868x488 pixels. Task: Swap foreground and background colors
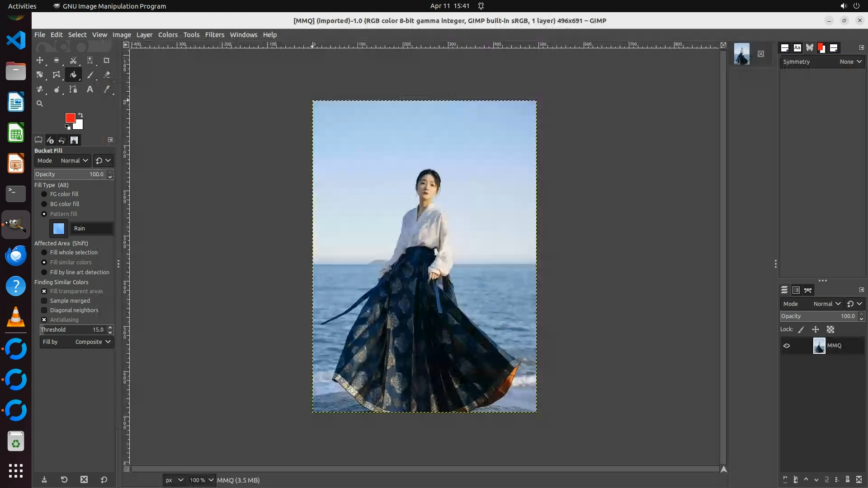pos(80,115)
